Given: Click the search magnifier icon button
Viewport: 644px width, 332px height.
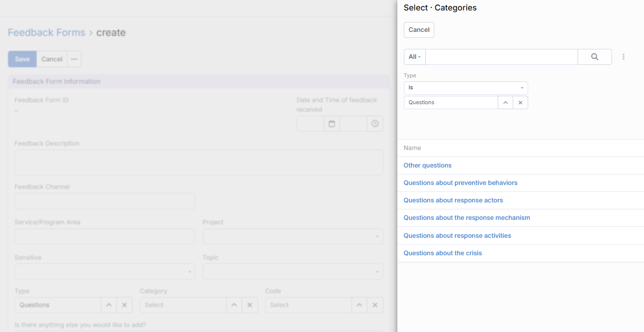Looking at the screenshot, I should tap(595, 57).
